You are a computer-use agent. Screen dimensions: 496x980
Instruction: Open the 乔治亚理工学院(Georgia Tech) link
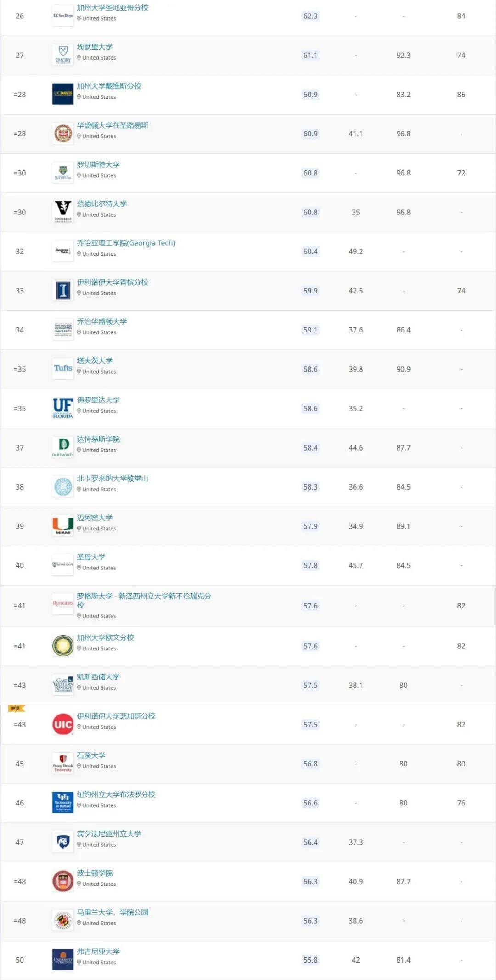pyautogui.click(x=126, y=243)
